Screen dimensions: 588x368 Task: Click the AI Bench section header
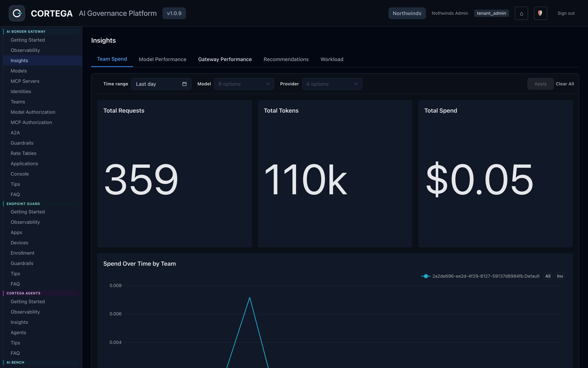(x=41, y=362)
